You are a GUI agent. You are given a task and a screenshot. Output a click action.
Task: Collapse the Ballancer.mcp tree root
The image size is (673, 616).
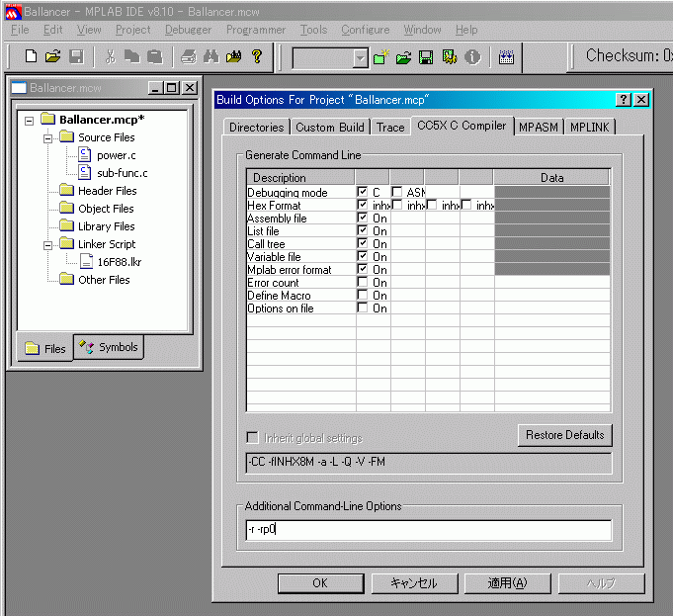[30, 121]
